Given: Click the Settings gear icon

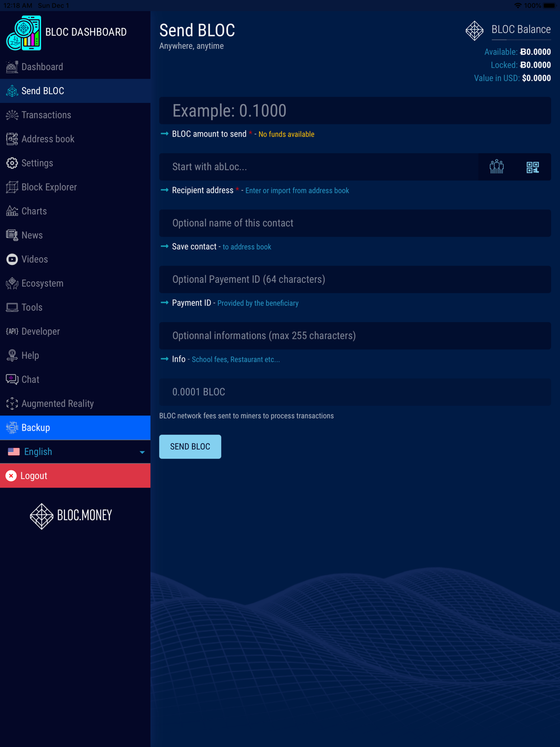Looking at the screenshot, I should click(12, 164).
